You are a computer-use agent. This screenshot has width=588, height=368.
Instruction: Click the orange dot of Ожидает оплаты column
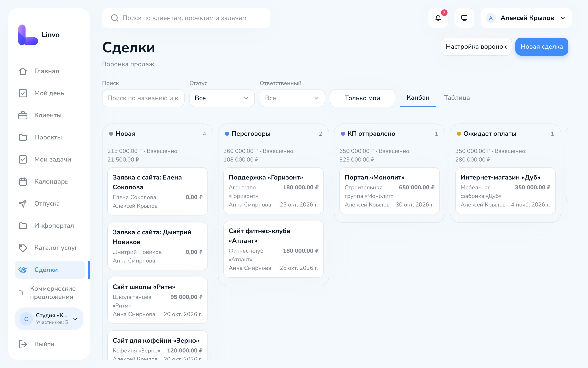pyautogui.click(x=459, y=134)
